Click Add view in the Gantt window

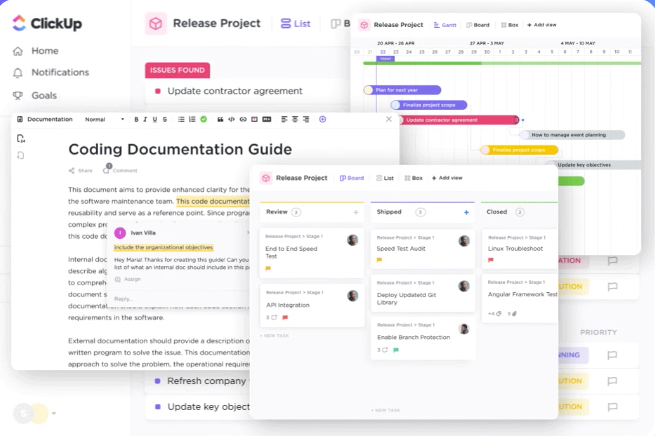(x=542, y=25)
